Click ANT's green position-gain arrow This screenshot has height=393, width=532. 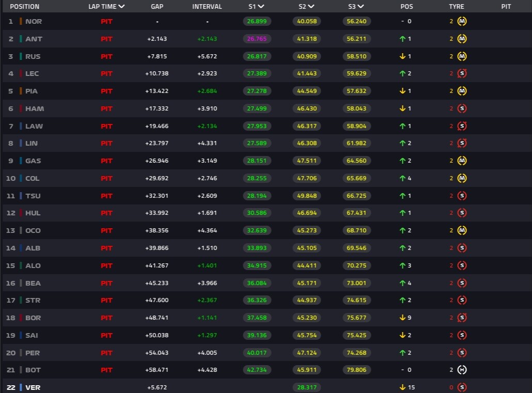pos(402,39)
